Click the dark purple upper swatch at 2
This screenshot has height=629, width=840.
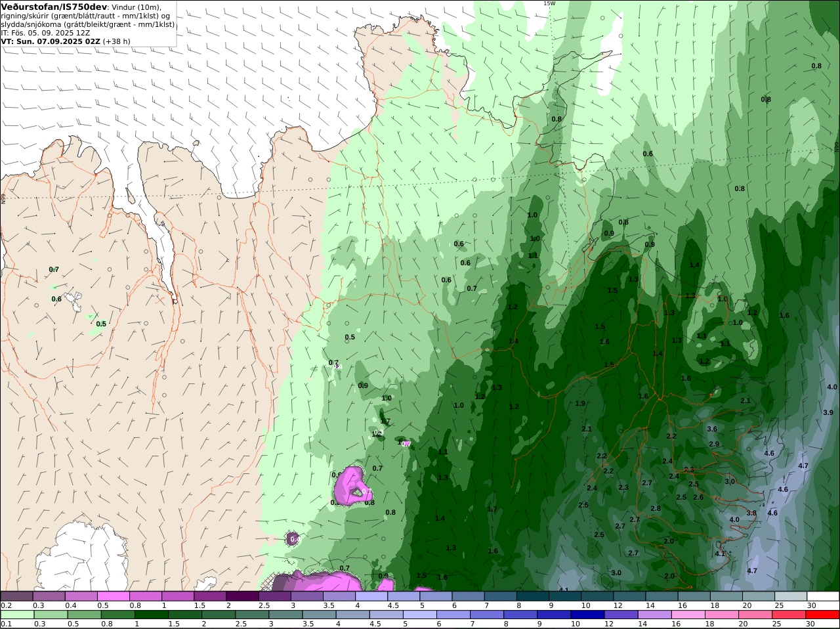click(242, 596)
